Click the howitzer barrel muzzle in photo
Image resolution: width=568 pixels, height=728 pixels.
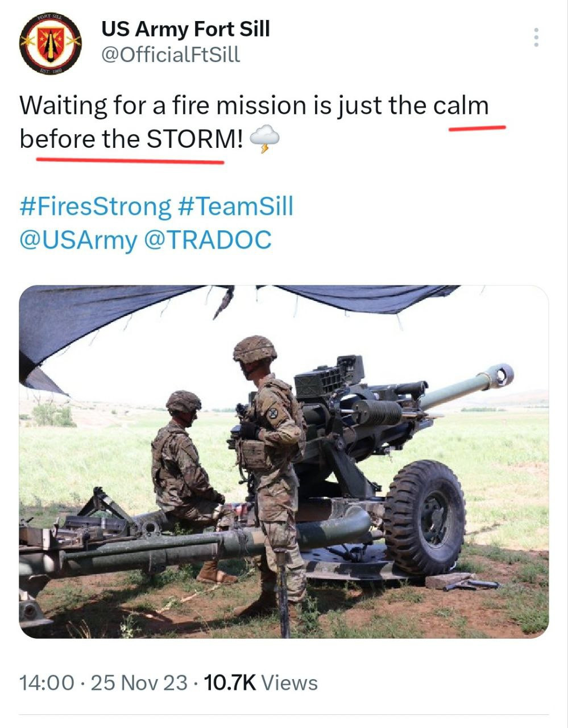pos(501,375)
